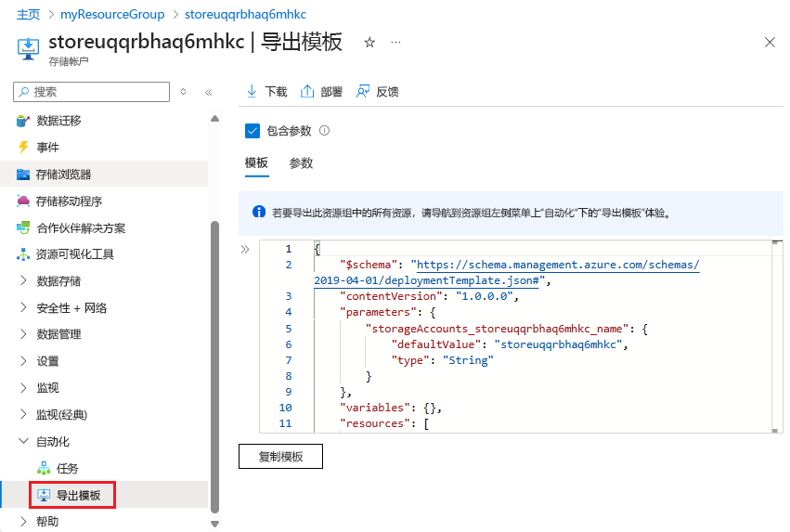The height and width of the screenshot is (532, 790).
Task: Focus the 搜索 input field
Action: tap(91, 92)
